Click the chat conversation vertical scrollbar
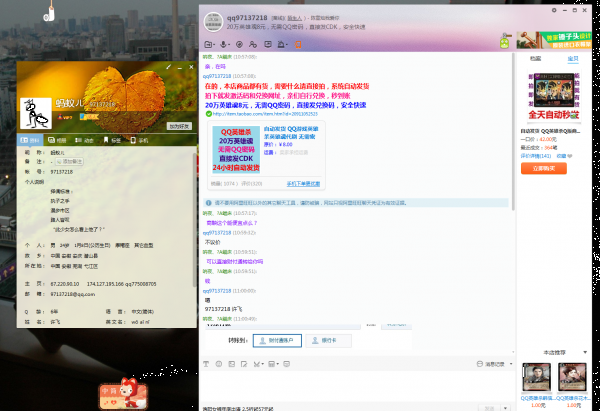Viewport: 600px width, 411px height. (x=513, y=132)
